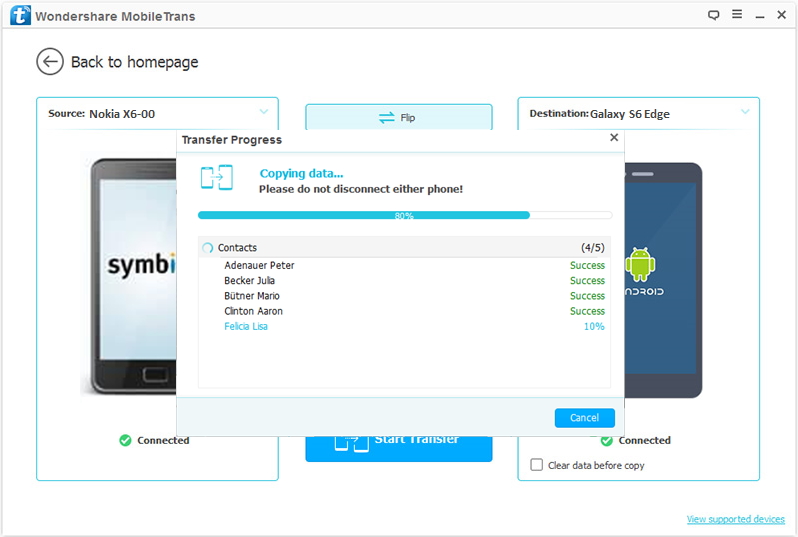Click the Start Transfer button
Image resolution: width=798 pixels, height=537 pixels.
click(398, 448)
